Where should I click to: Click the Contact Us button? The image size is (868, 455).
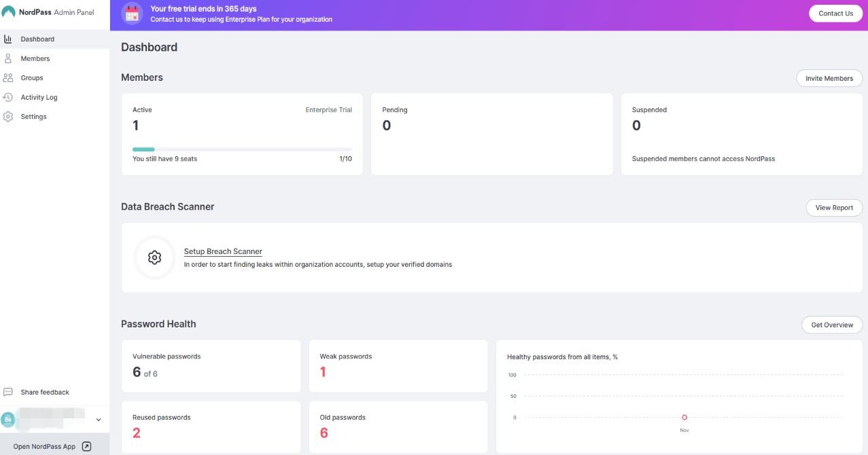coord(835,13)
